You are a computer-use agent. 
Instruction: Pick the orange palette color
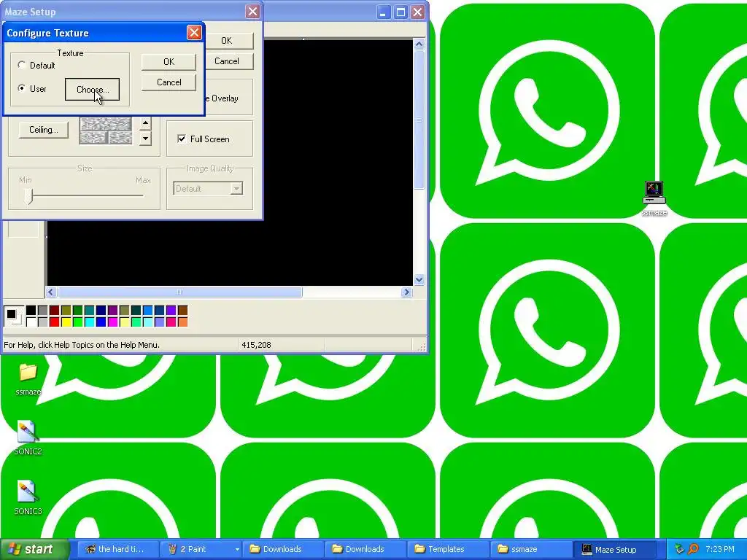[183, 322]
